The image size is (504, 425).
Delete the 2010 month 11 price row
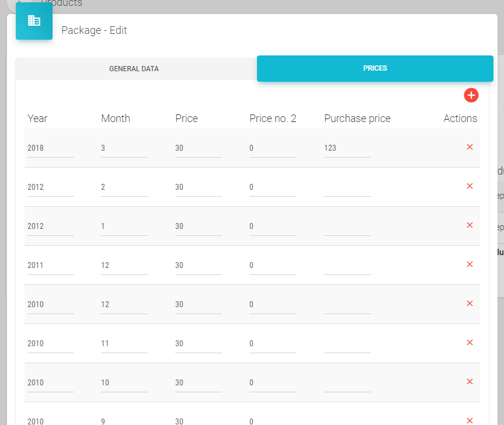pyautogui.click(x=470, y=343)
